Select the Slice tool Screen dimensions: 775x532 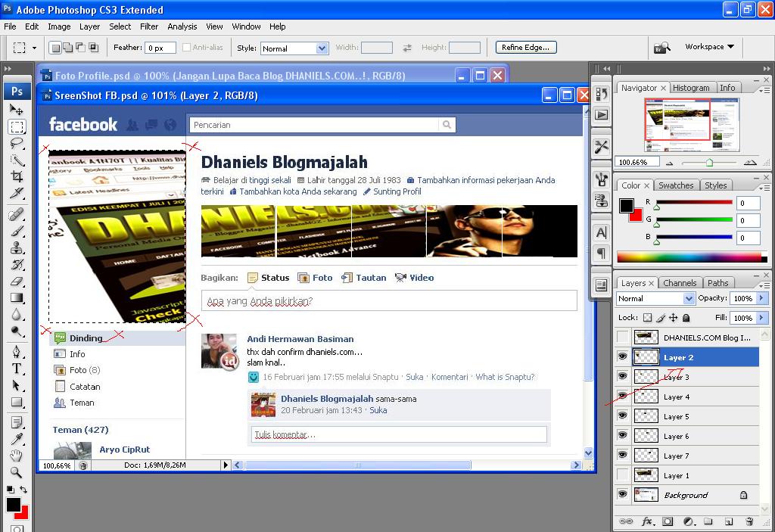click(17, 193)
